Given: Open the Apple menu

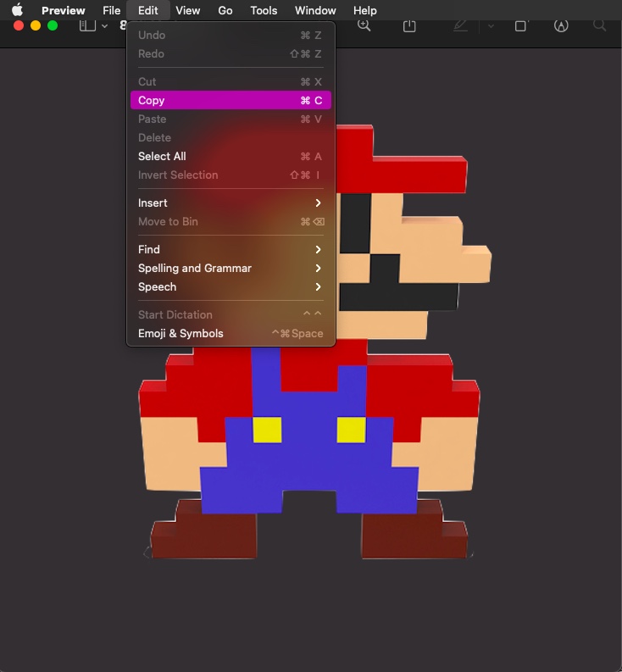Looking at the screenshot, I should pyautogui.click(x=17, y=10).
